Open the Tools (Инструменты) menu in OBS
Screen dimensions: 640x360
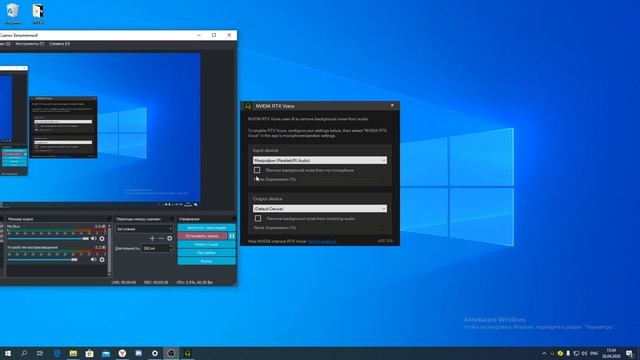(x=29, y=44)
